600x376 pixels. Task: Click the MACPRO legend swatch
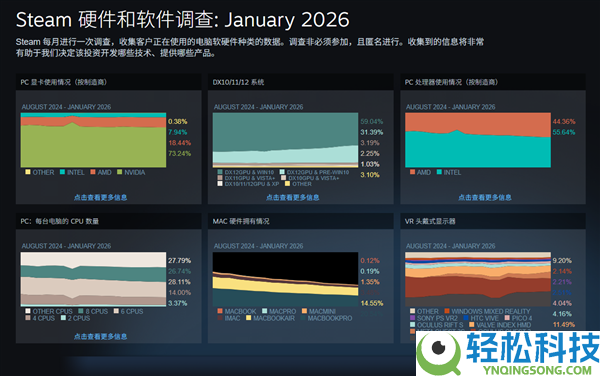tap(264, 311)
